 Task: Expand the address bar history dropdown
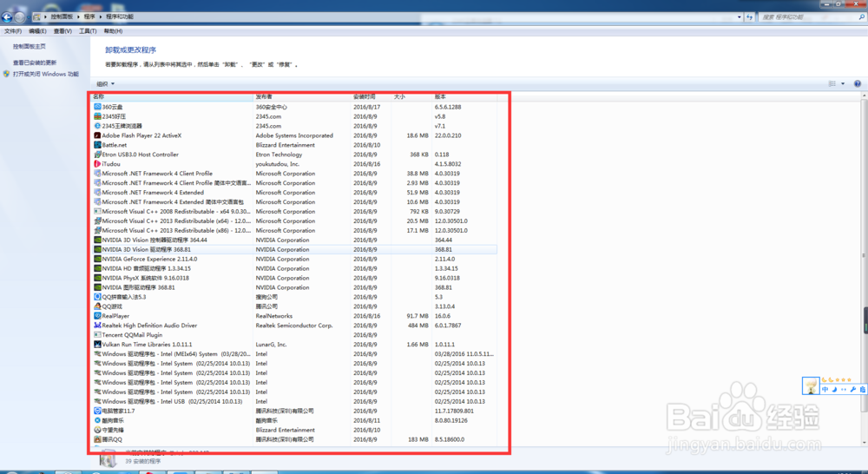[740, 17]
